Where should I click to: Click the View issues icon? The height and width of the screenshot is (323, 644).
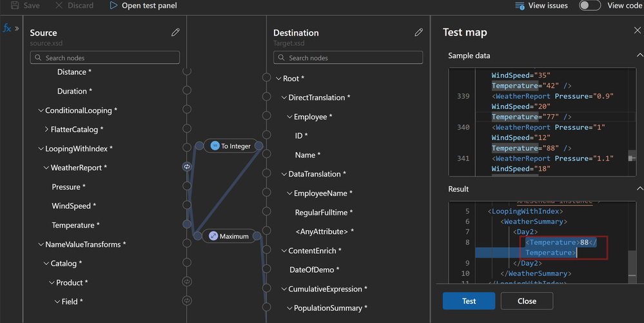(x=520, y=6)
